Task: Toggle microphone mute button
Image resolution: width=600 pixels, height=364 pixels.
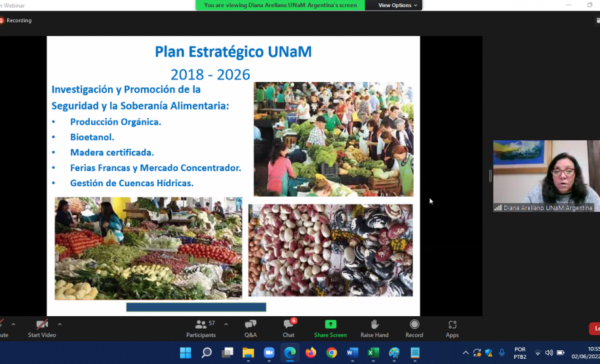Action: 2,328
